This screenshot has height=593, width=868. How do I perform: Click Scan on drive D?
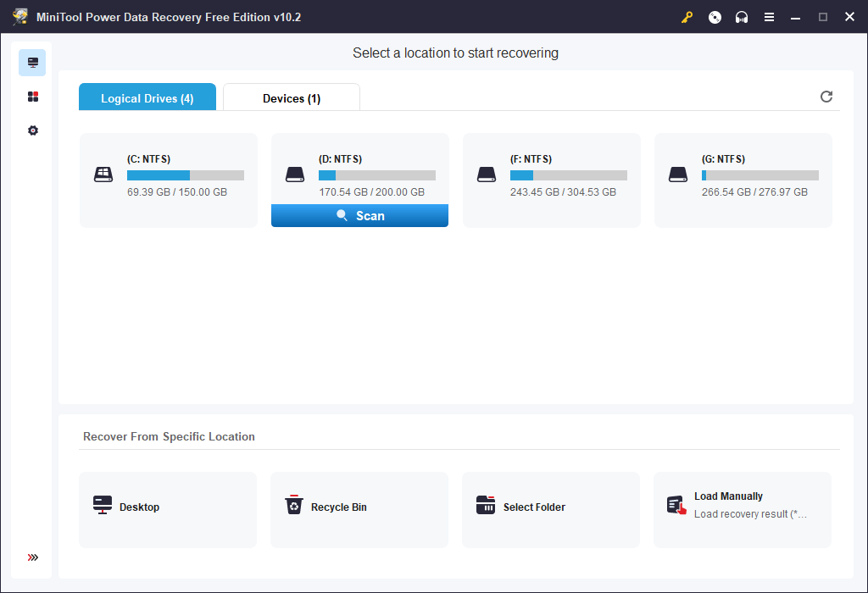[359, 215]
